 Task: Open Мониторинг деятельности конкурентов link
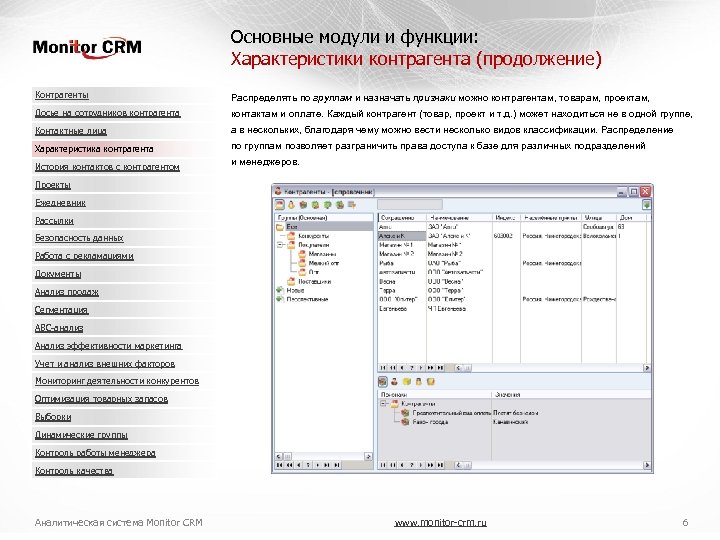coord(117,381)
